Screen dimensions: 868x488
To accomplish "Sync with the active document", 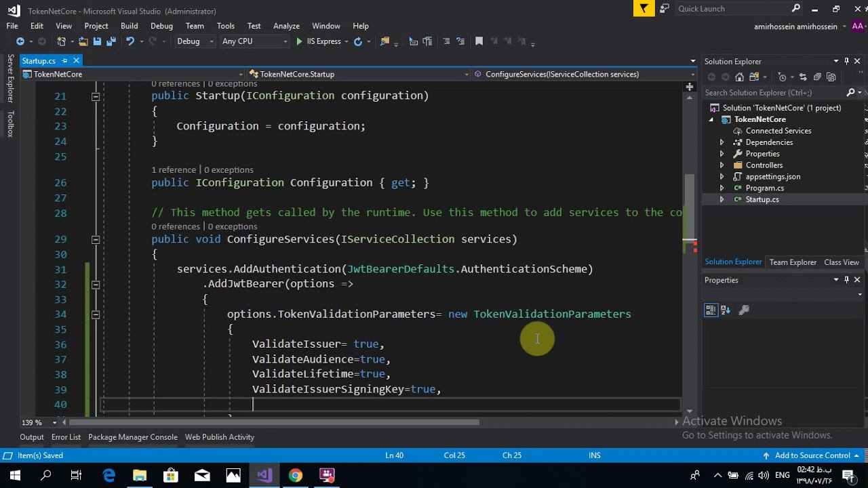I will click(803, 77).
